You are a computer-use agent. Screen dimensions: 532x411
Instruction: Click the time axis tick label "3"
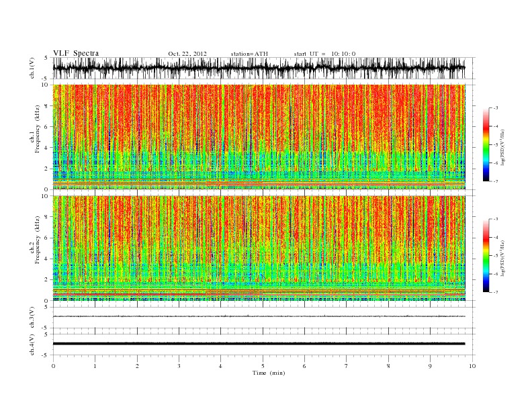coord(179,366)
